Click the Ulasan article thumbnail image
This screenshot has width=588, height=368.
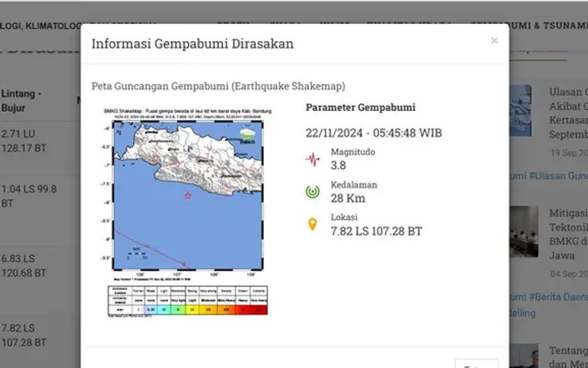521,110
